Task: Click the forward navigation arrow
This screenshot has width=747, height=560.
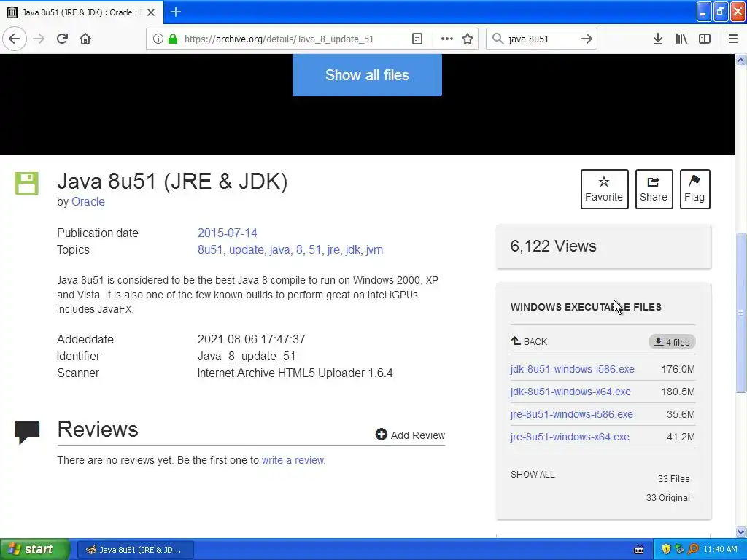Action: click(x=39, y=39)
